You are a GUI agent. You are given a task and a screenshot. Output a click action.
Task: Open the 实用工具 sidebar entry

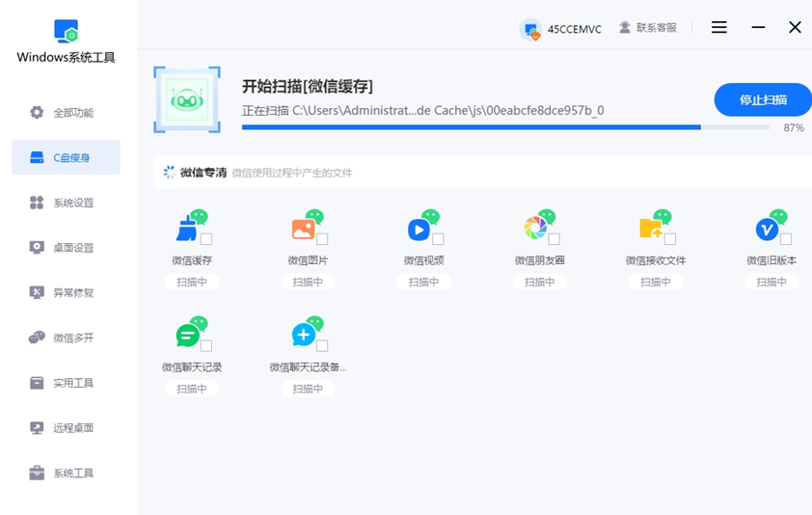67,383
